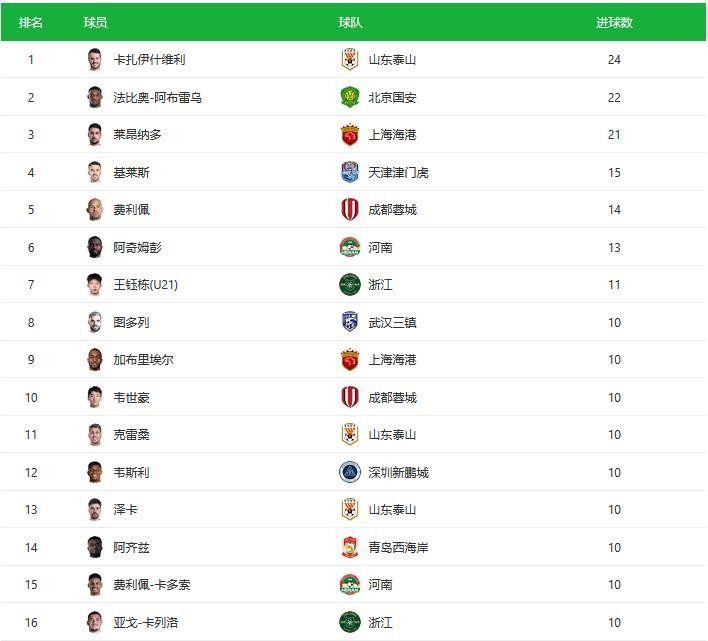Click the 排名 column header

[x=31, y=22]
